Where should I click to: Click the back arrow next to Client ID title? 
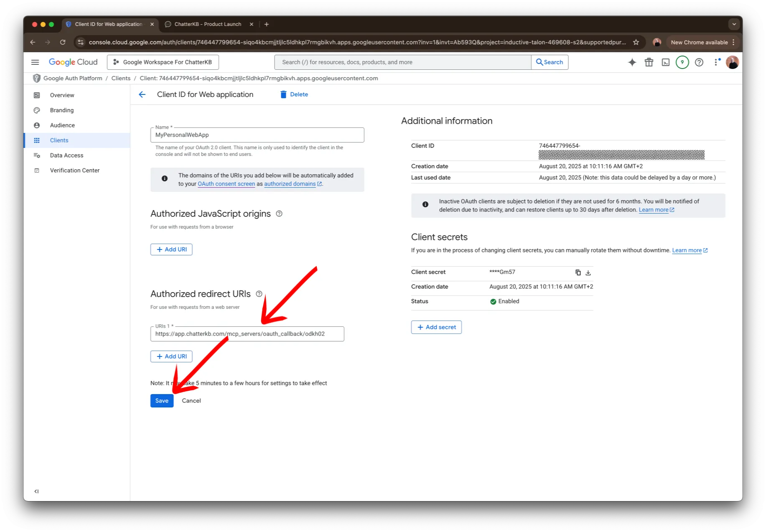[142, 94]
